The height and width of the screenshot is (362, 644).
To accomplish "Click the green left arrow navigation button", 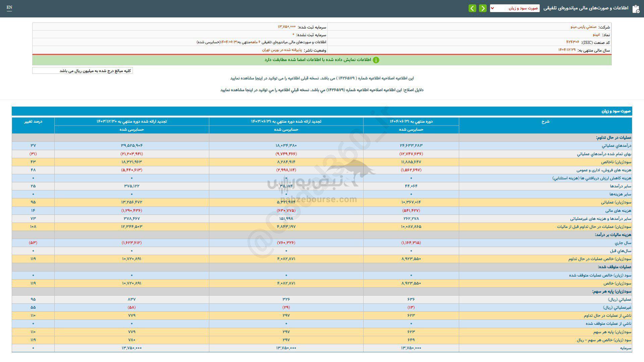I will [473, 8].
